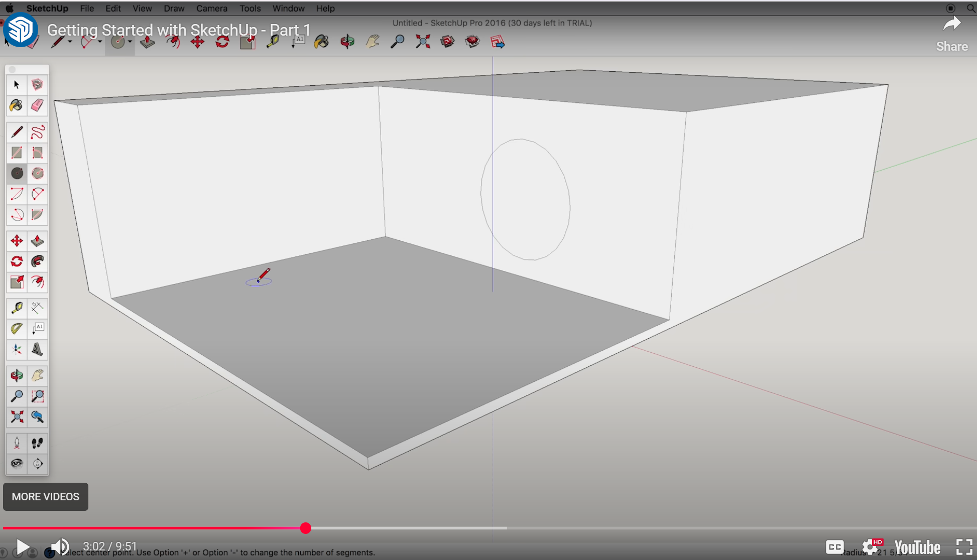
Task: Pick the Paint Bucket tool in the left palette
Action: [x=17, y=105]
